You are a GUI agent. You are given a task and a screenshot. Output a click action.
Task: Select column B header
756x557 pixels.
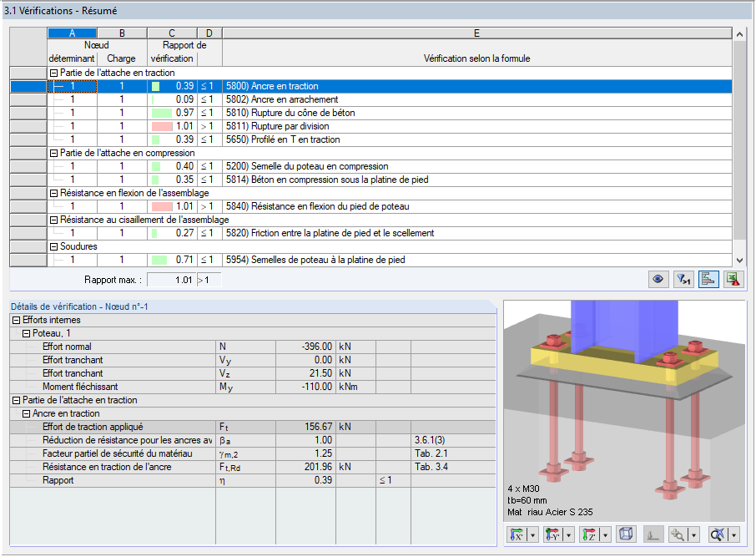click(x=122, y=33)
